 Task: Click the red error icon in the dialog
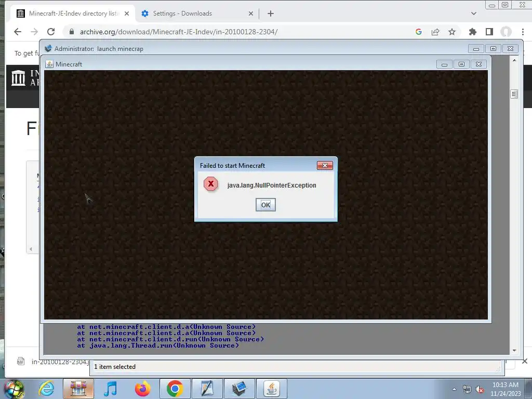pos(211,184)
